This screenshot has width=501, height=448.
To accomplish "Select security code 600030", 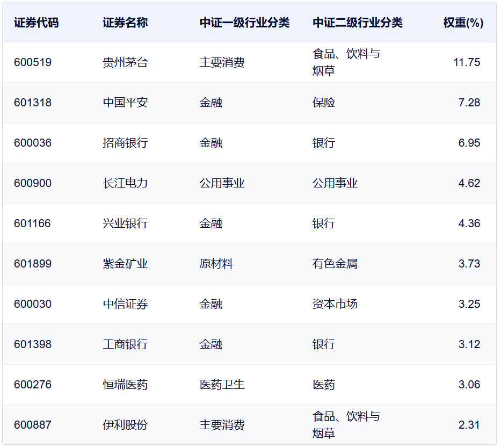I will point(33,304).
